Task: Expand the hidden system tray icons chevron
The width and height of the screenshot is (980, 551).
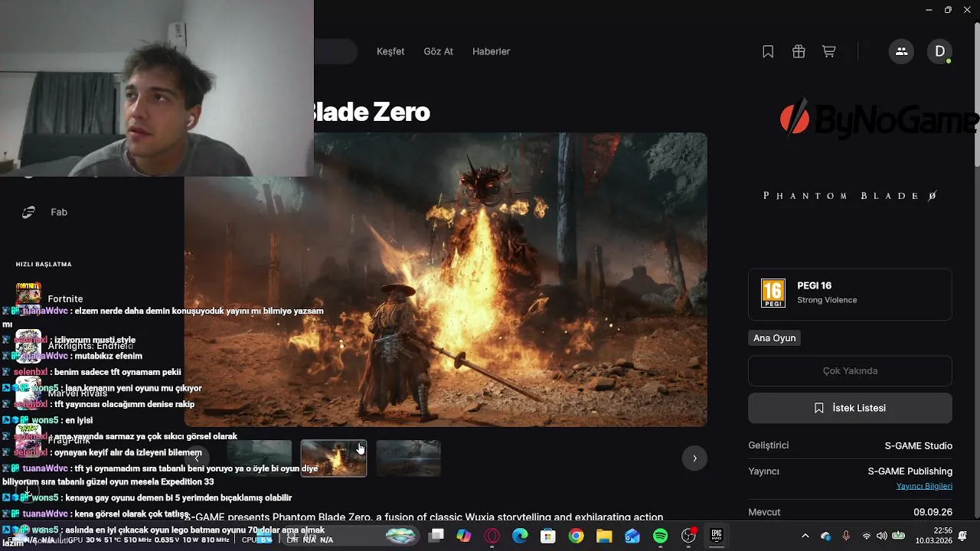Action: pyautogui.click(x=805, y=536)
